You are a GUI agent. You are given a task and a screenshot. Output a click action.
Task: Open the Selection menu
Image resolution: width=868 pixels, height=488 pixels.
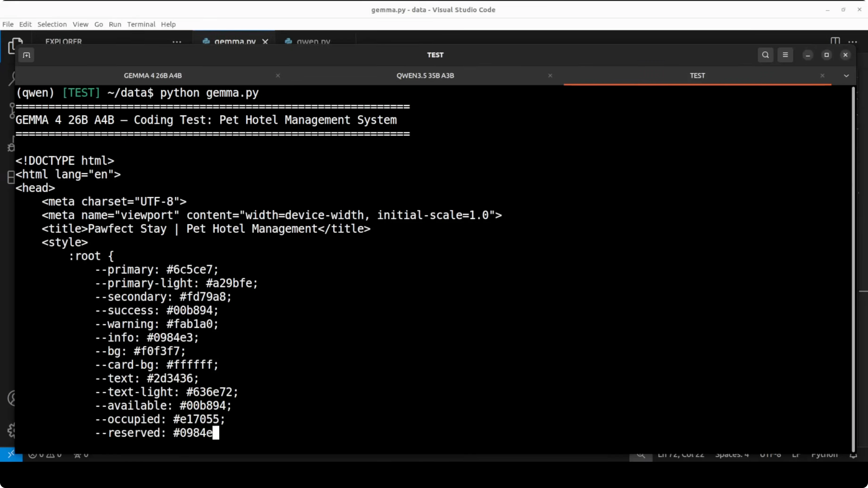tap(52, 24)
